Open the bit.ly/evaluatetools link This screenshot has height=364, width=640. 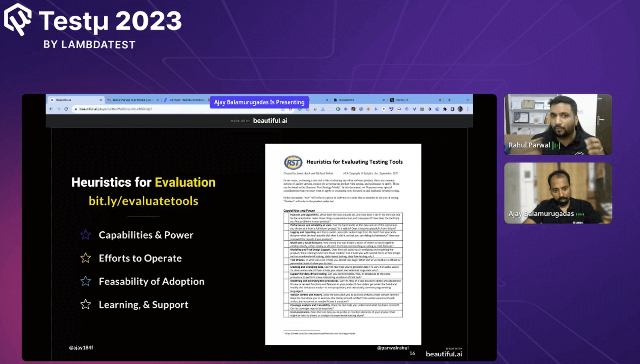144,201
